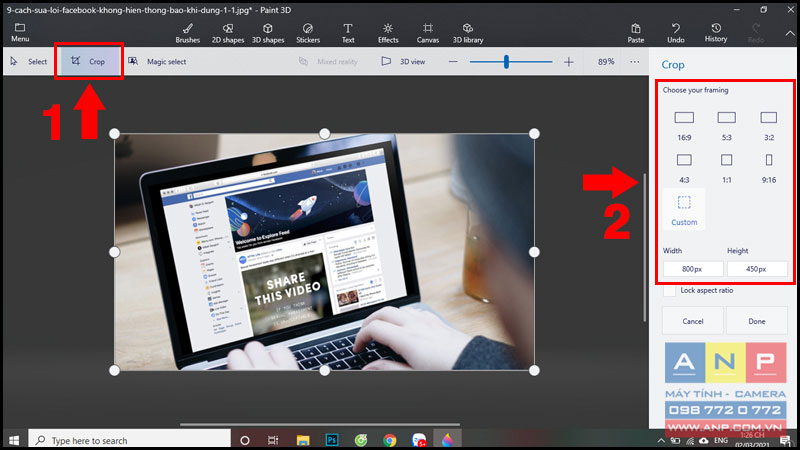The height and width of the screenshot is (450, 800).
Task: Open Task View on the taskbar
Action: pos(273,440)
